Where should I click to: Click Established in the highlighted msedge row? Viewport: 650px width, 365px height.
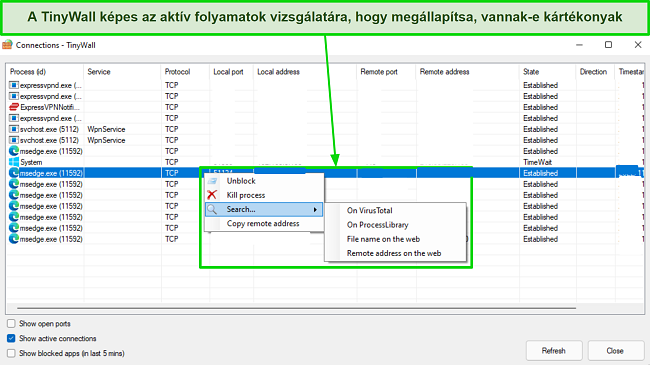pyautogui.click(x=541, y=173)
